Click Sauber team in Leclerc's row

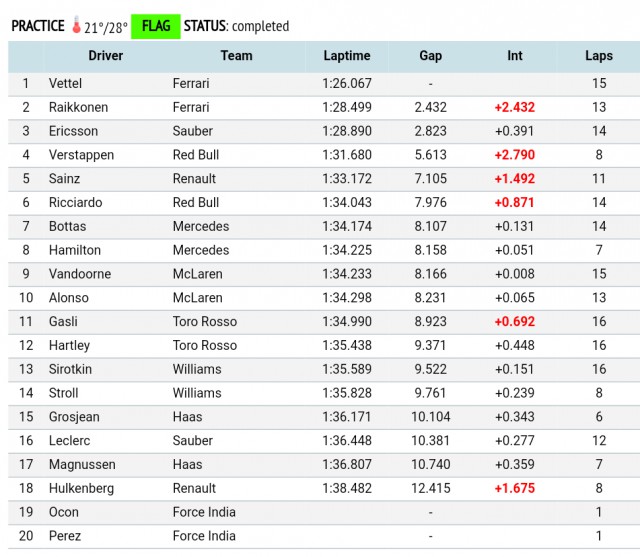click(x=193, y=441)
